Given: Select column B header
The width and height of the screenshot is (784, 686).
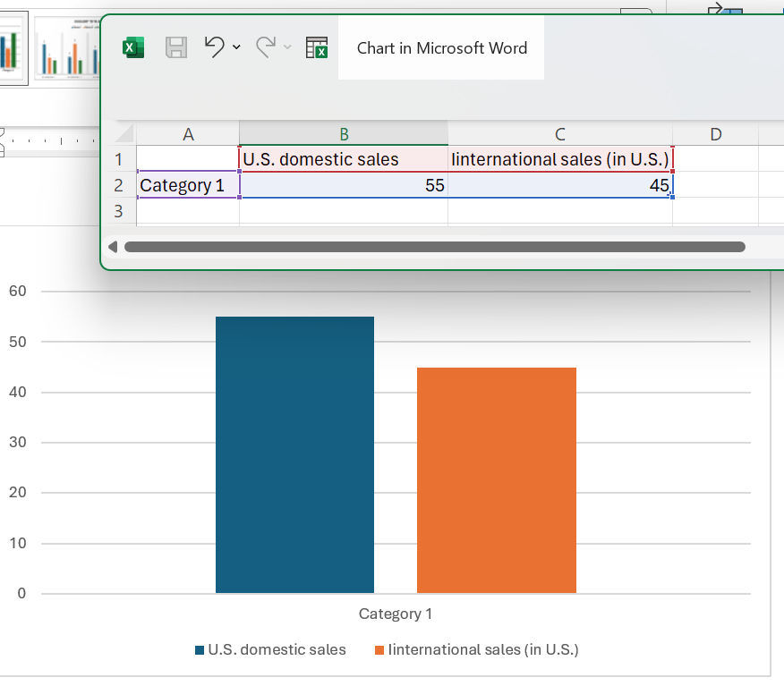Looking at the screenshot, I should tap(344, 134).
